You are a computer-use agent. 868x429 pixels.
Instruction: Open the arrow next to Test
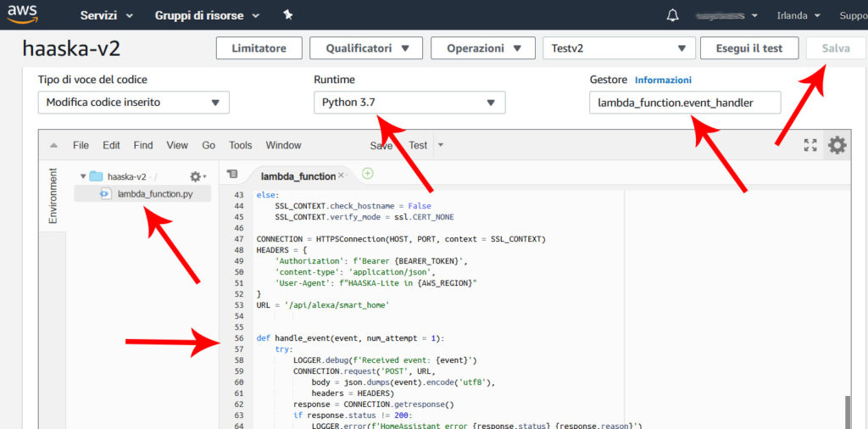441,145
